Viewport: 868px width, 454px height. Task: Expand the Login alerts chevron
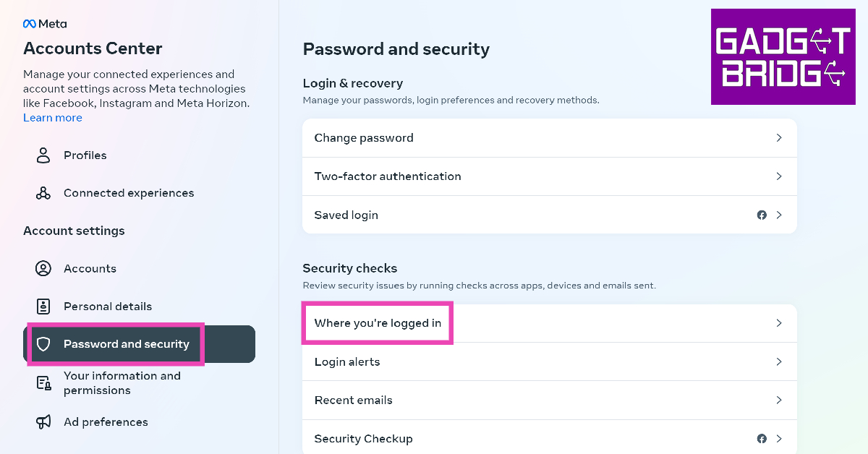(779, 361)
